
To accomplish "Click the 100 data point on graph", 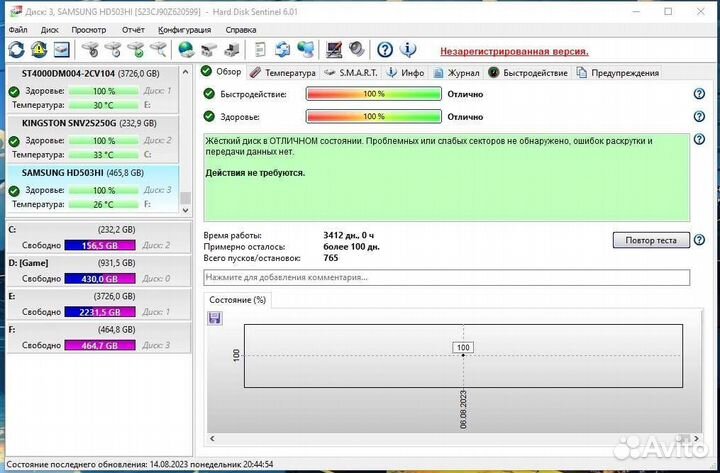I will (463, 355).
